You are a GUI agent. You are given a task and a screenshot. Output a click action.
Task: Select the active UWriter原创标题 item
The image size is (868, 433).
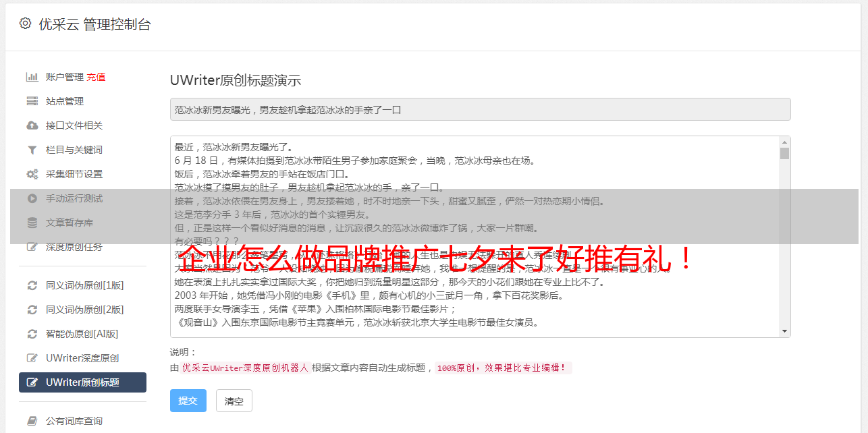point(82,382)
